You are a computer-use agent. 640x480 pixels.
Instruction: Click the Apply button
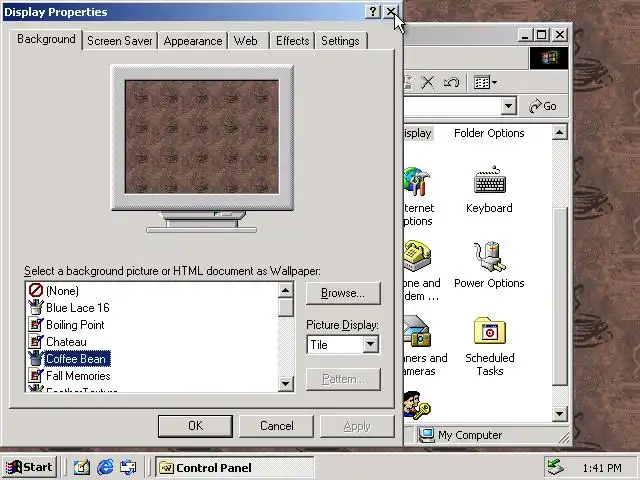tap(357, 426)
